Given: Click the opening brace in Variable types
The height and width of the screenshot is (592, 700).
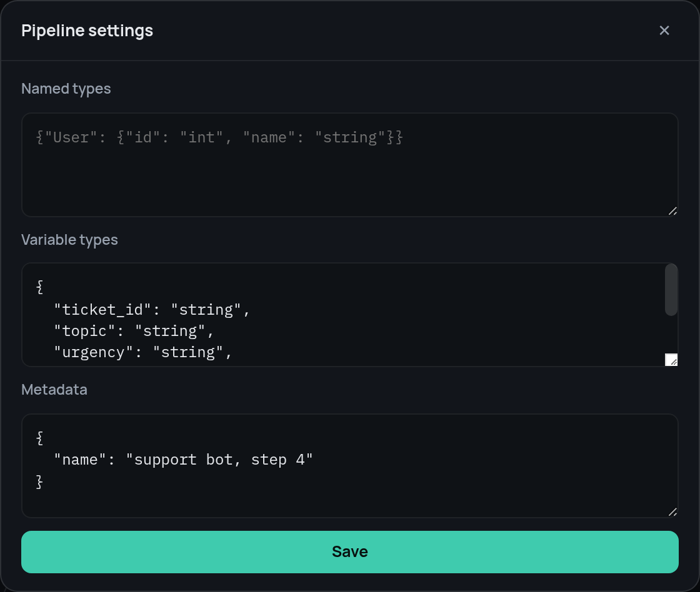Looking at the screenshot, I should [40, 287].
